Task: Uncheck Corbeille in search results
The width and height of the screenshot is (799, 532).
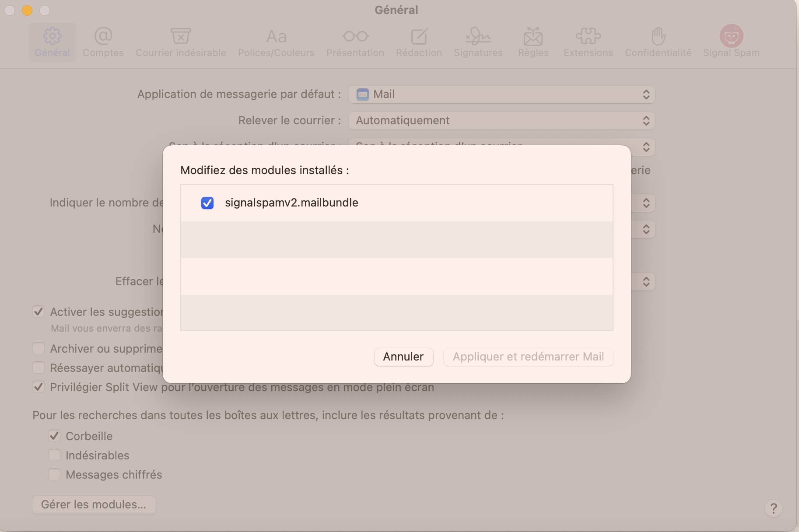Action: [54, 436]
